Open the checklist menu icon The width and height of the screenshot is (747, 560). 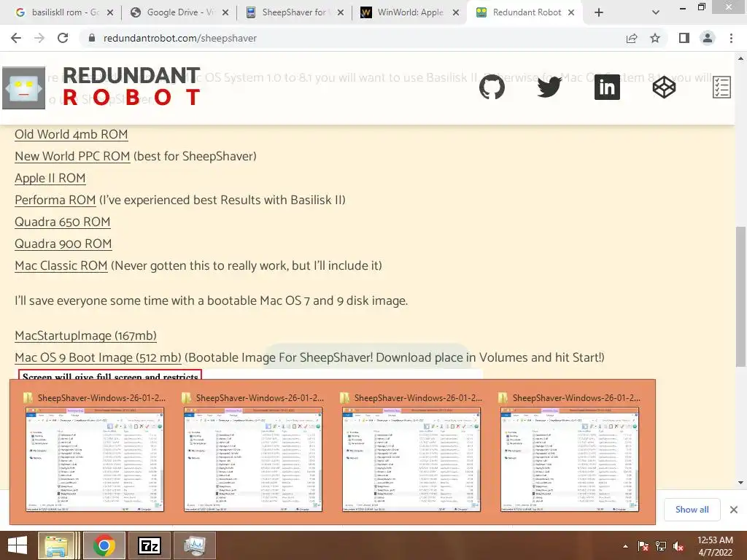coord(721,87)
